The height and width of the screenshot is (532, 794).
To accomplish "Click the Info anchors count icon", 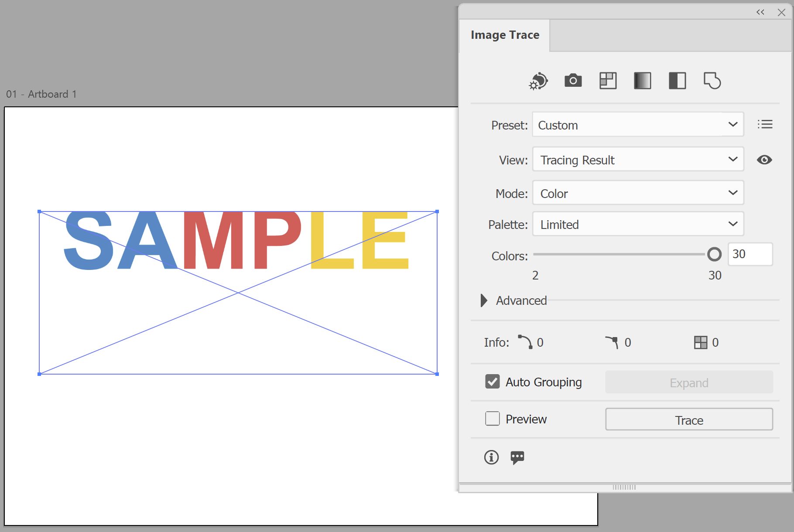I will [x=612, y=342].
